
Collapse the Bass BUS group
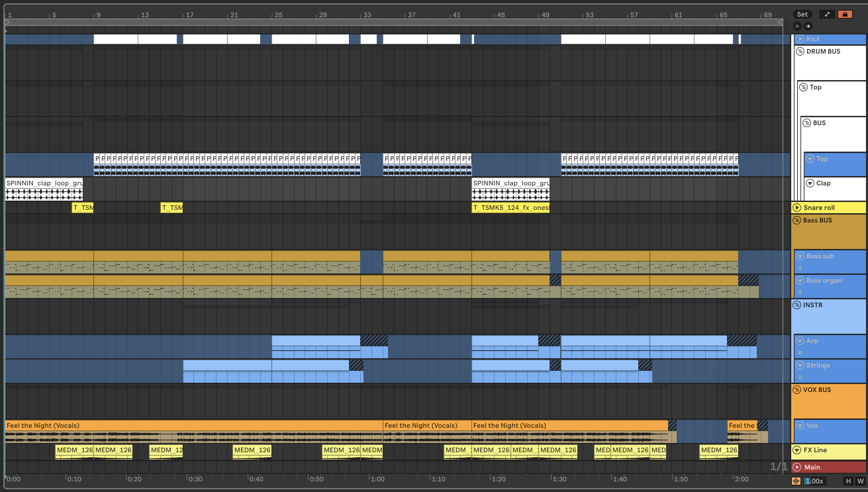pyautogui.click(x=797, y=220)
